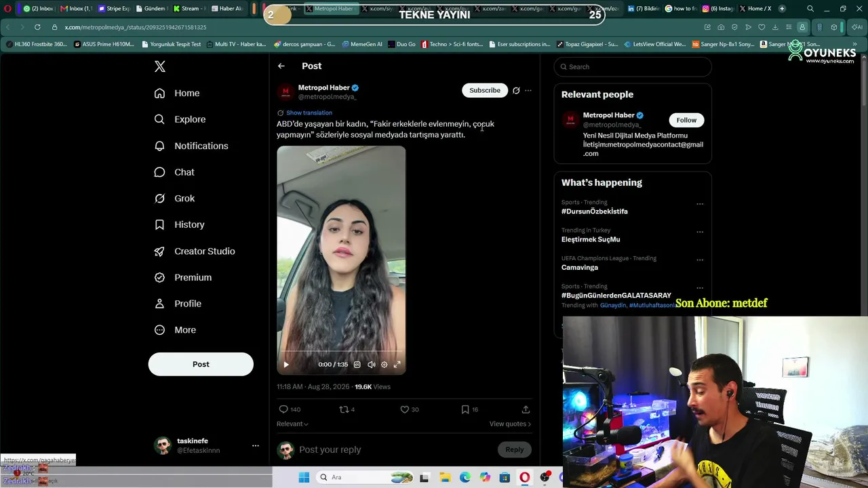Launch Grok from the sidebar
868x488 pixels.
point(174,199)
